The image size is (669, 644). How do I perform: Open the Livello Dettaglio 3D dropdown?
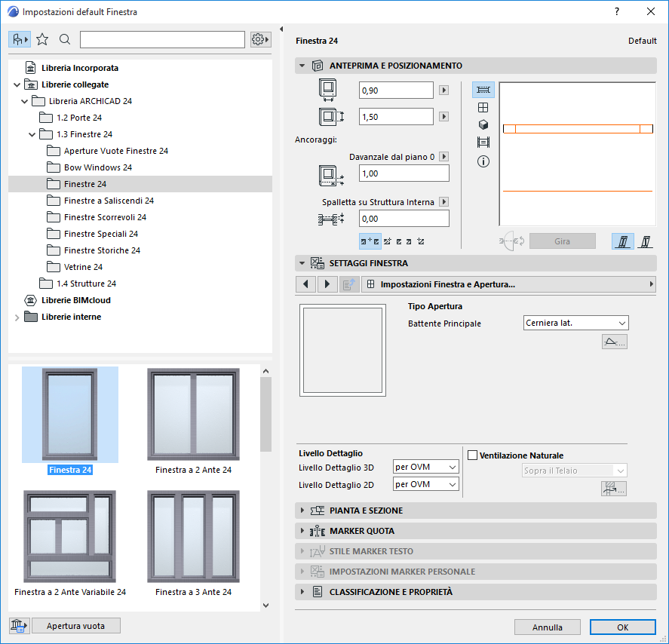[426, 468]
